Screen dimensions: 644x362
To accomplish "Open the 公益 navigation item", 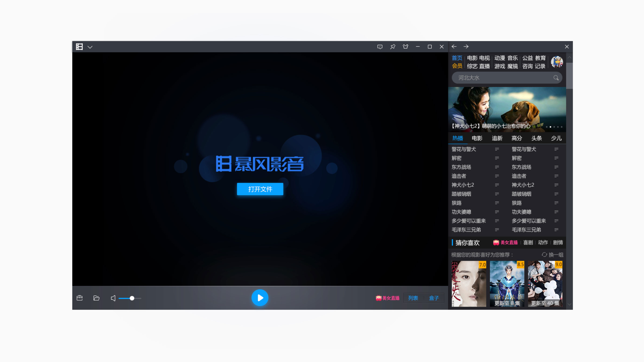I will pyautogui.click(x=528, y=58).
